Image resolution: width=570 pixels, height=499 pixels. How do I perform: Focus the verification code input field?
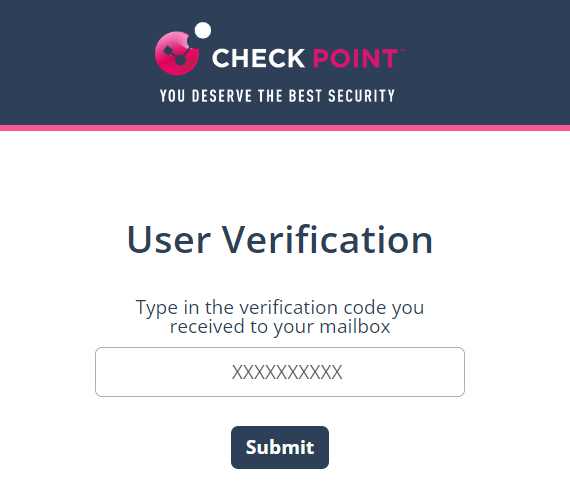(280, 372)
